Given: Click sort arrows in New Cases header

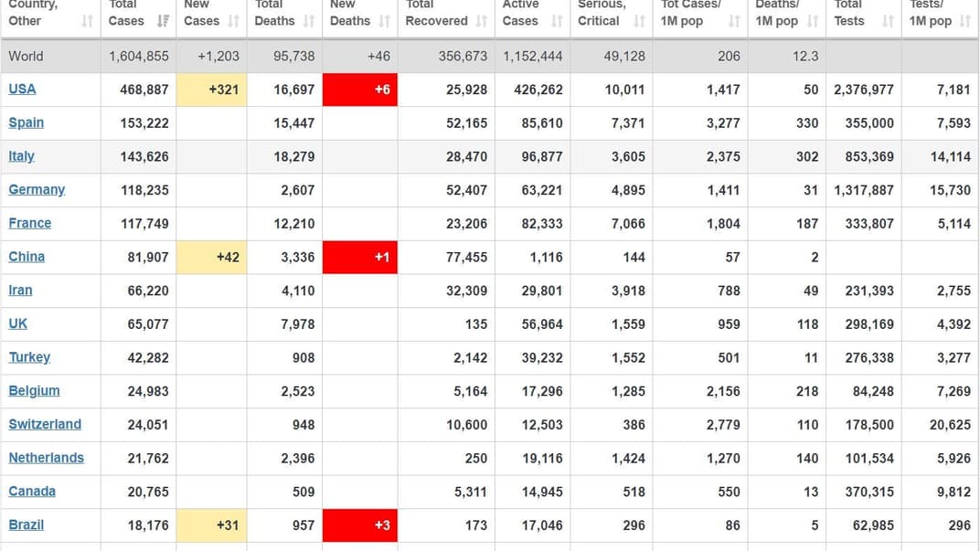Looking at the screenshot, I should (234, 21).
